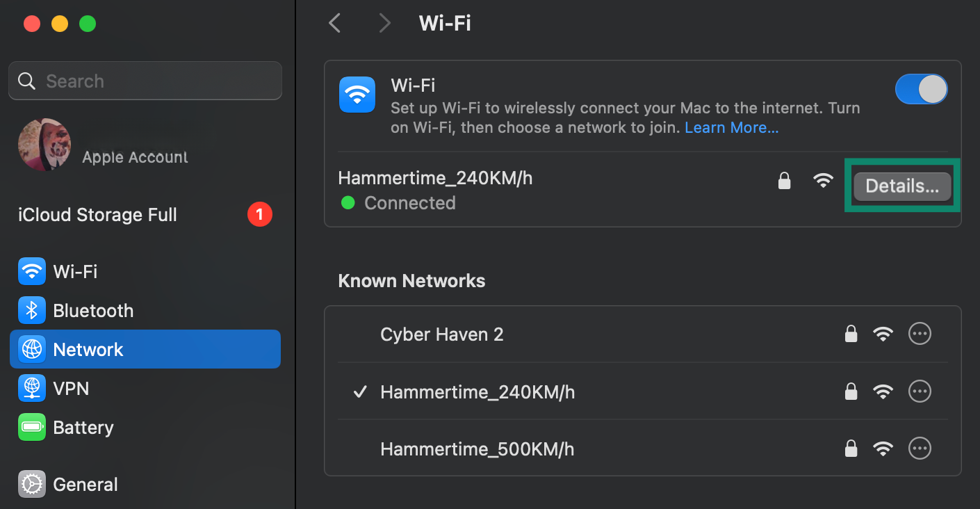Open Battery settings from the sidebar icon
The image size is (980, 509).
pyautogui.click(x=31, y=427)
